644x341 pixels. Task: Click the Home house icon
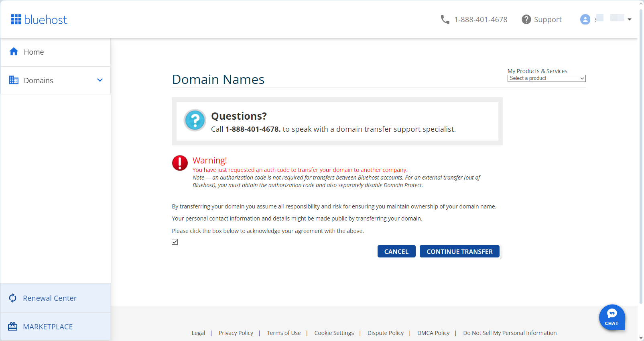(x=14, y=51)
